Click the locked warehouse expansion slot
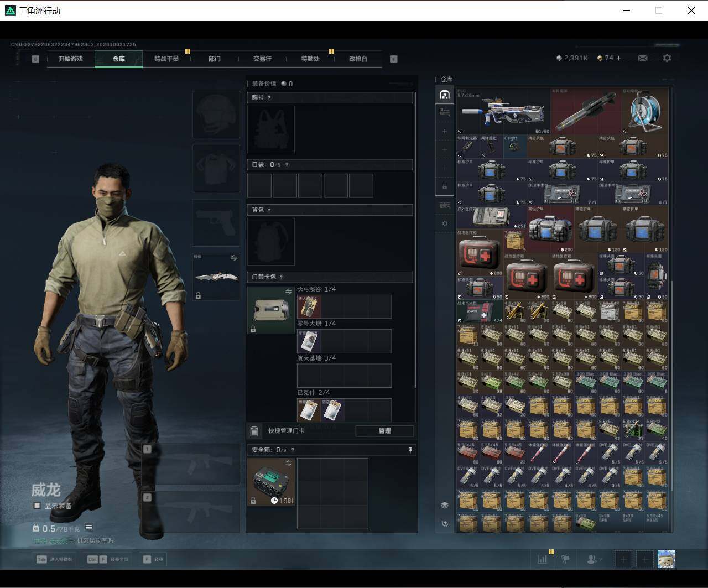Viewport: 708px width, 588px height. tap(445, 187)
